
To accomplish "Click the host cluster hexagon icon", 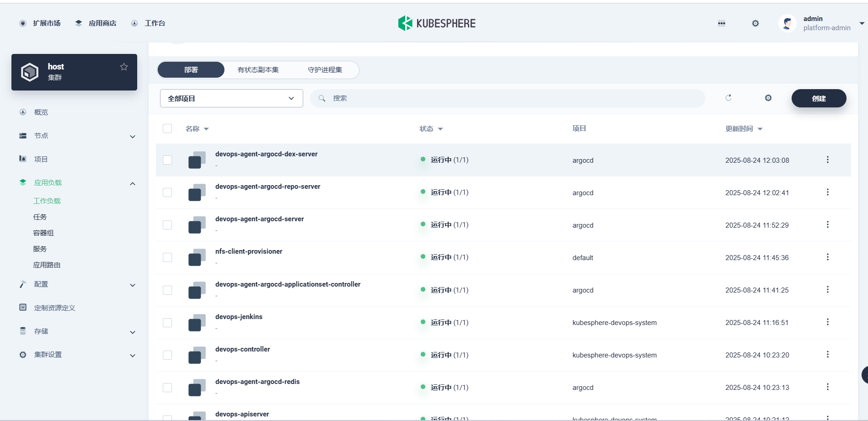I will pyautogui.click(x=30, y=72).
